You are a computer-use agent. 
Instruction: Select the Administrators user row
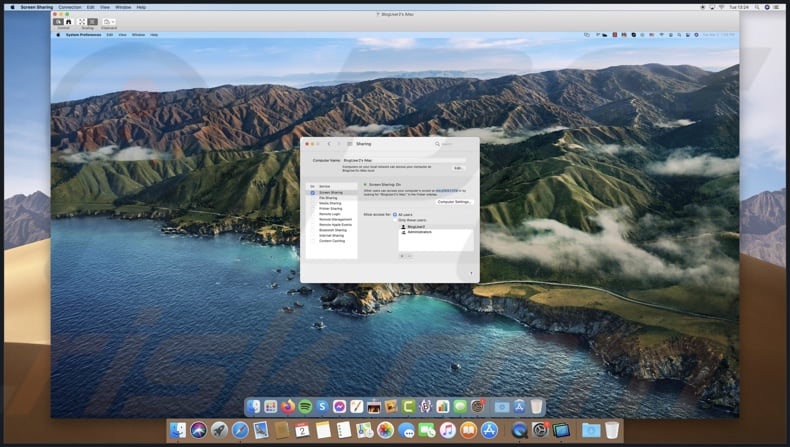coord(436,232)
